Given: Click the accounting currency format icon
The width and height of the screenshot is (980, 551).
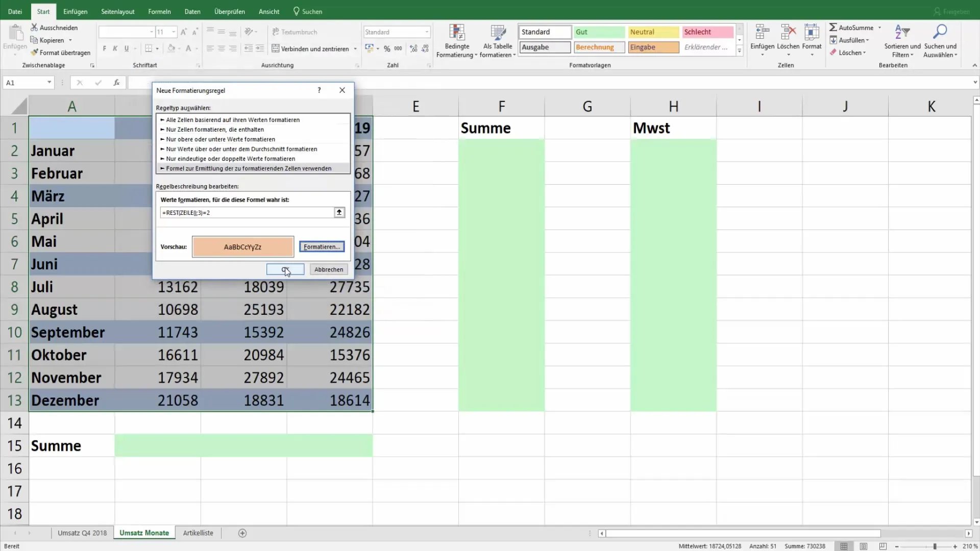Looking at the screenshot, I should 370,48.
